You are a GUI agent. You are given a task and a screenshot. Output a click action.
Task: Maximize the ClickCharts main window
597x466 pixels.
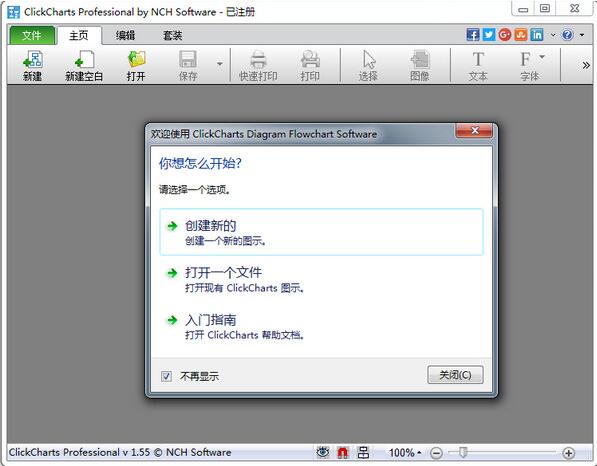point(545,8)
